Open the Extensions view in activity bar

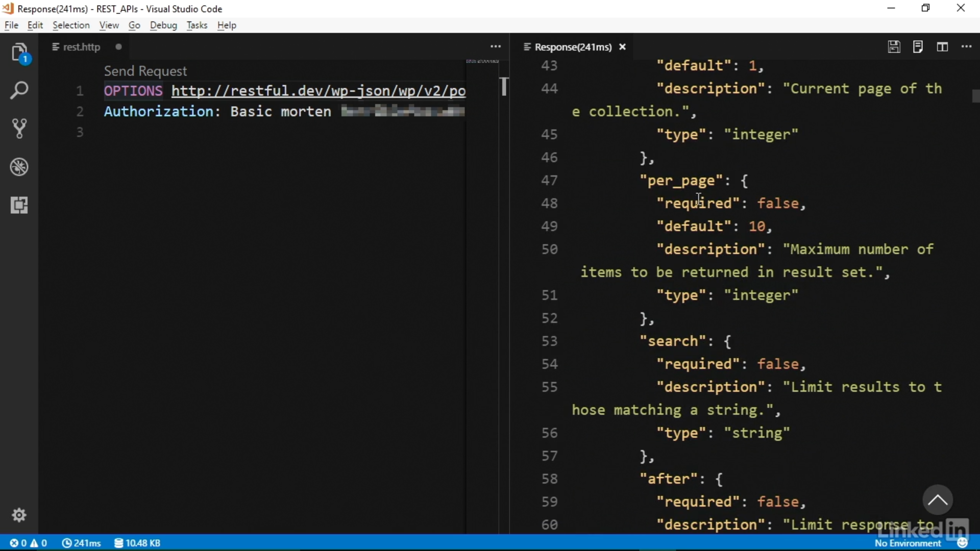(x=19, y=205)
